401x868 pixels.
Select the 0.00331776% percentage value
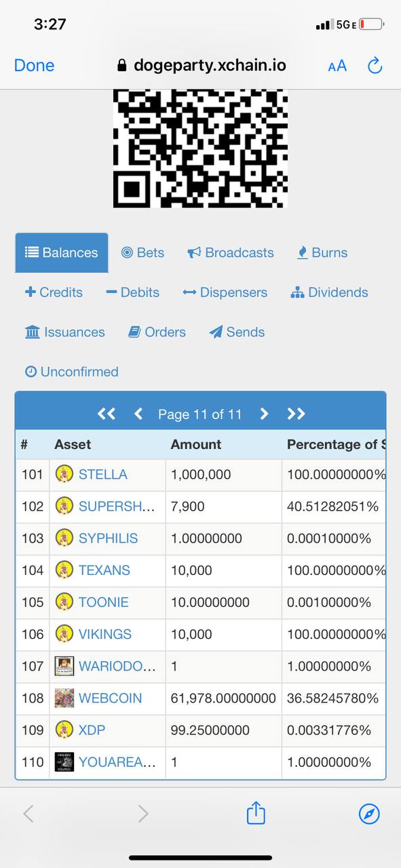(329, 730)
